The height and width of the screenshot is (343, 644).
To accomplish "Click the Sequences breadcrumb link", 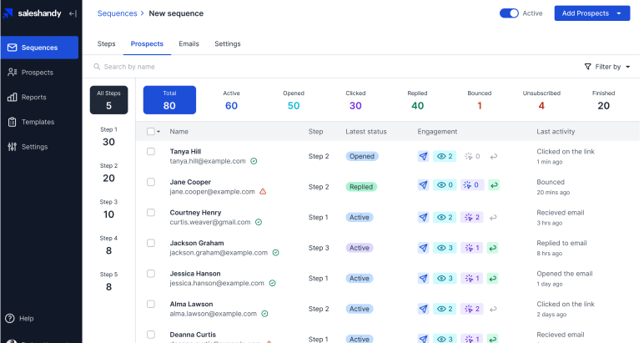I will (117, 13).
